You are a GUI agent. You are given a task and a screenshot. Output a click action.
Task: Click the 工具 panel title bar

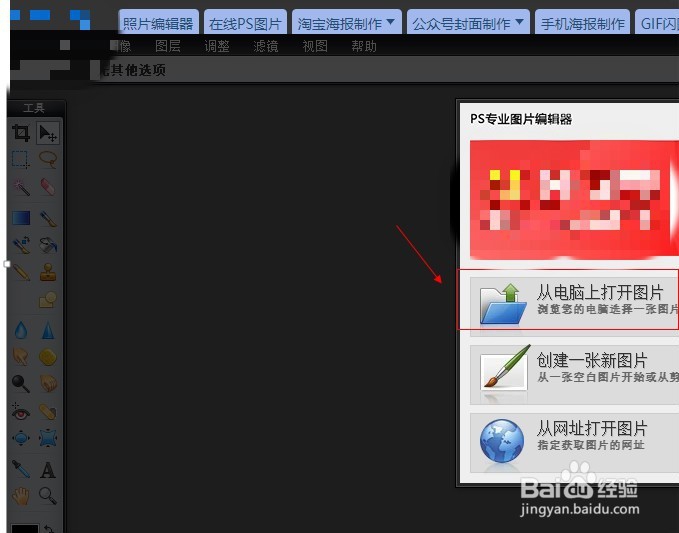(36, 108)
